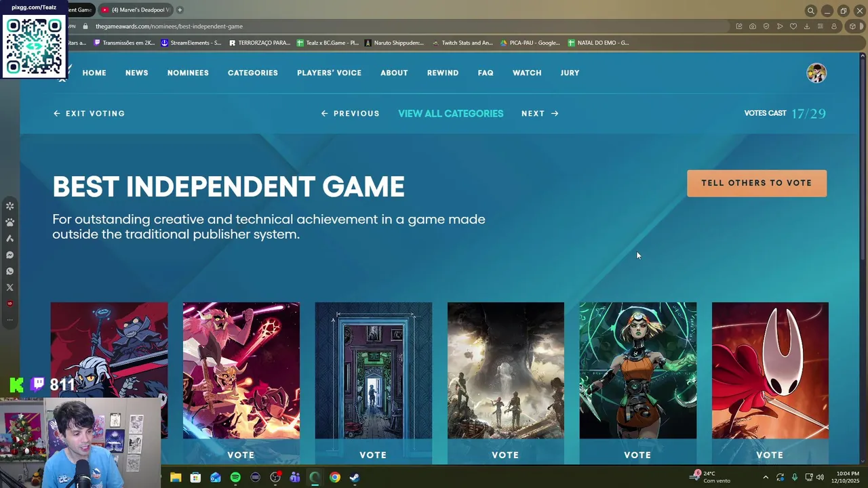The width and height of the screenshot is (868, 488).
Task: Open the easy setup sliders icon
Action: [821, 26]
